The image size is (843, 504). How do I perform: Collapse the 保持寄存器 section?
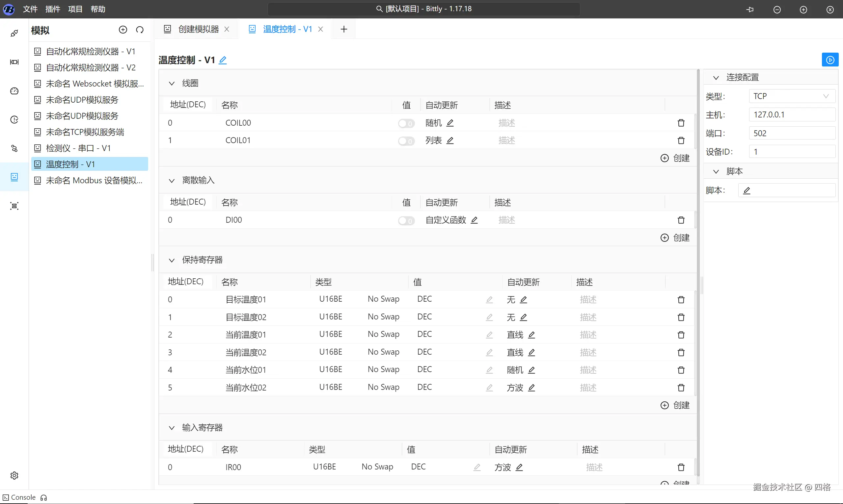pos(172,260)
